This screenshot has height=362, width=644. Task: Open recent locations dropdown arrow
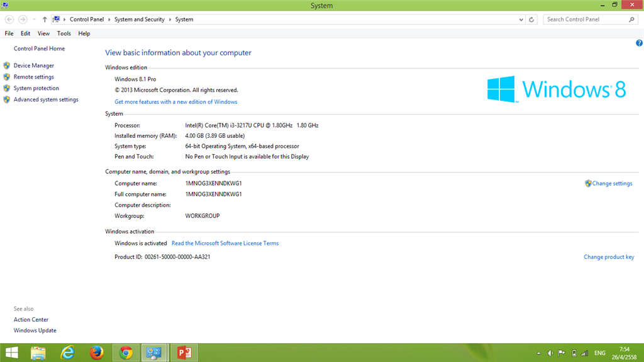(x=34, y=20)
